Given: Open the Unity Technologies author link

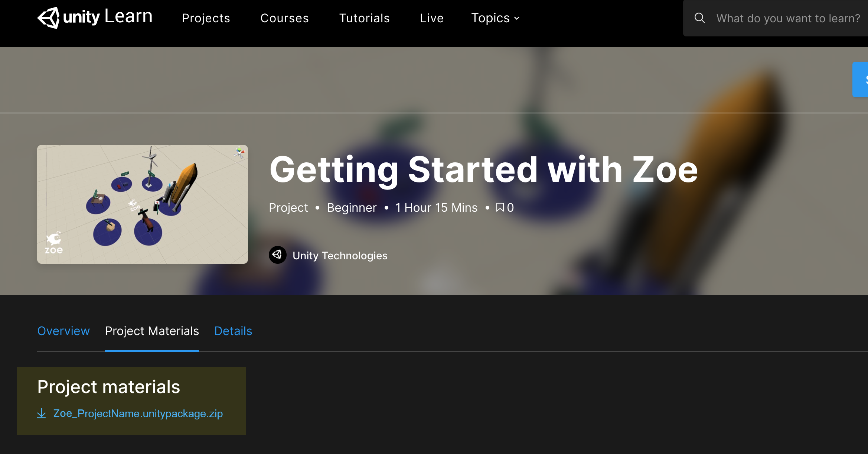Looking at the screenshot, I should pyautogui.click(x=340, y=256).
